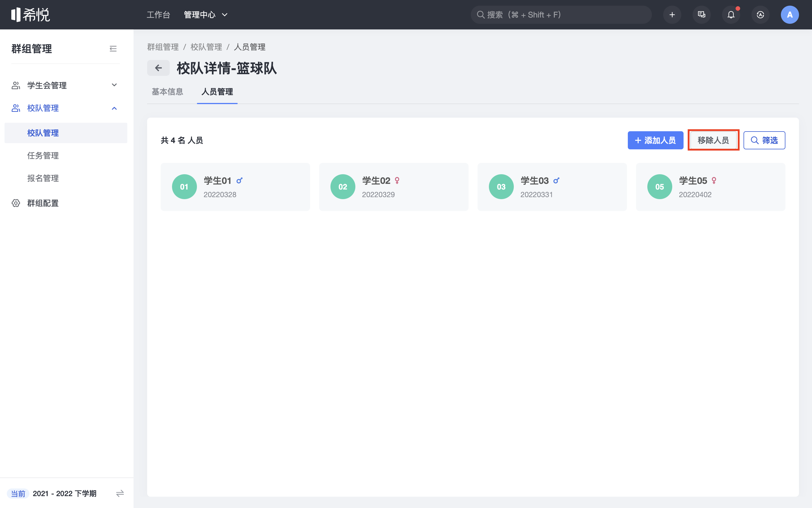Click the 02 avatar circle
The height and width of the screenshot is (508, 812).
[x=343, y=187]
